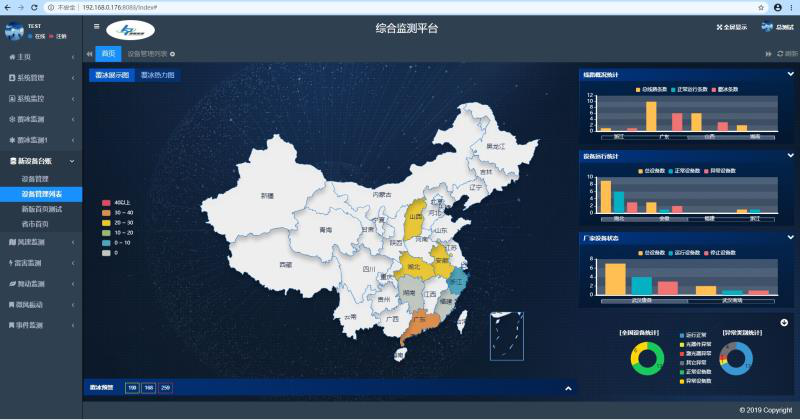Screen dimensions: 800x420
Task: Close the 设备管理列表 tab with its x icon
Action: [x=172, y=53]
